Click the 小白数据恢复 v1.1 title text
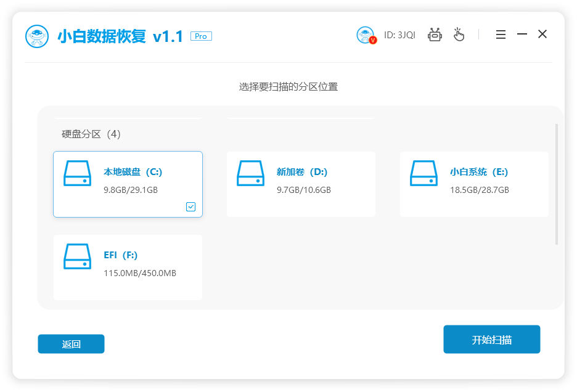The image size is (577, 392). click(x=117, y=36)
